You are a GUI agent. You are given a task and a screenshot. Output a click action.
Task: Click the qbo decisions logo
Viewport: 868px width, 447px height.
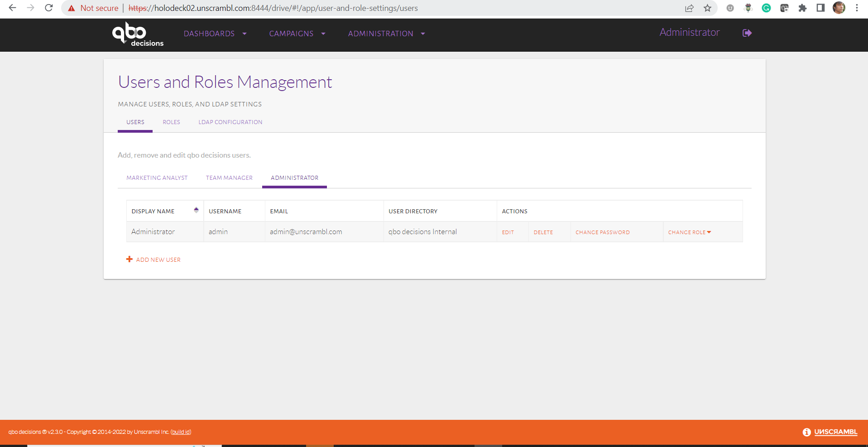pos(138,34)
